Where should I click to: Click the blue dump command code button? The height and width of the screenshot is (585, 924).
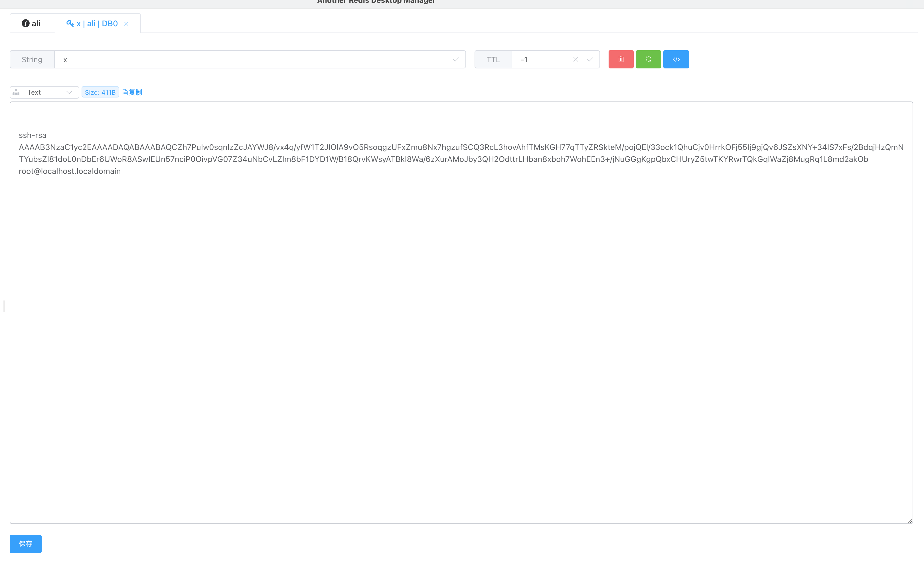click(676, 59)
